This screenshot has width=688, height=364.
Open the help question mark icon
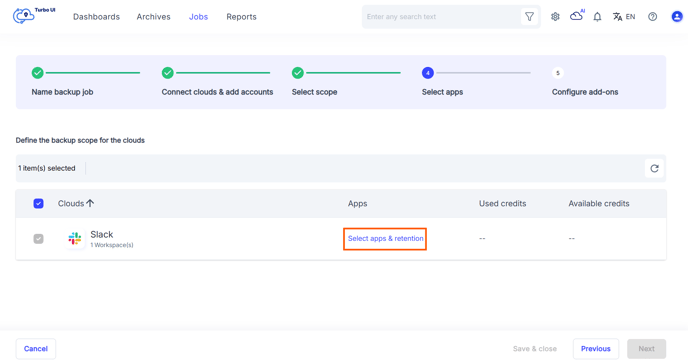(652, 17)
